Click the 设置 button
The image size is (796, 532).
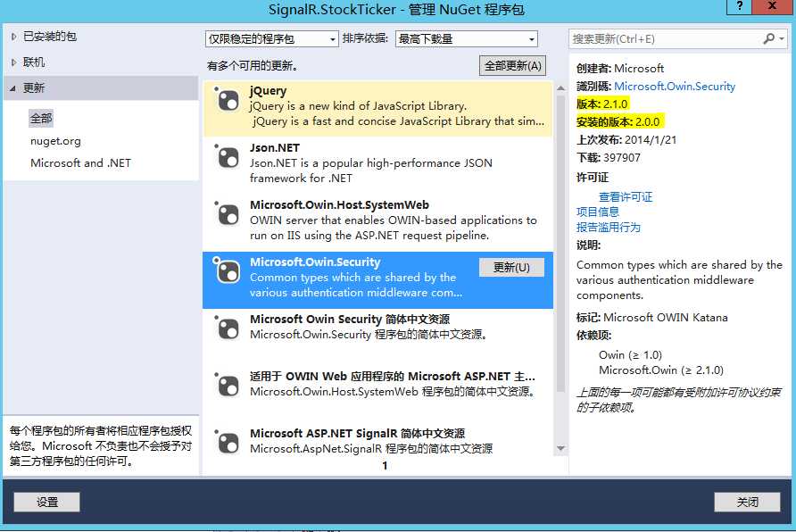46,502
